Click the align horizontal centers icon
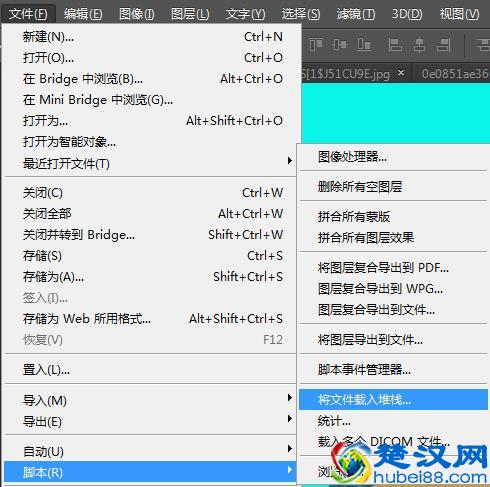The height and width of the screenshot is (487, 490). 419,45
